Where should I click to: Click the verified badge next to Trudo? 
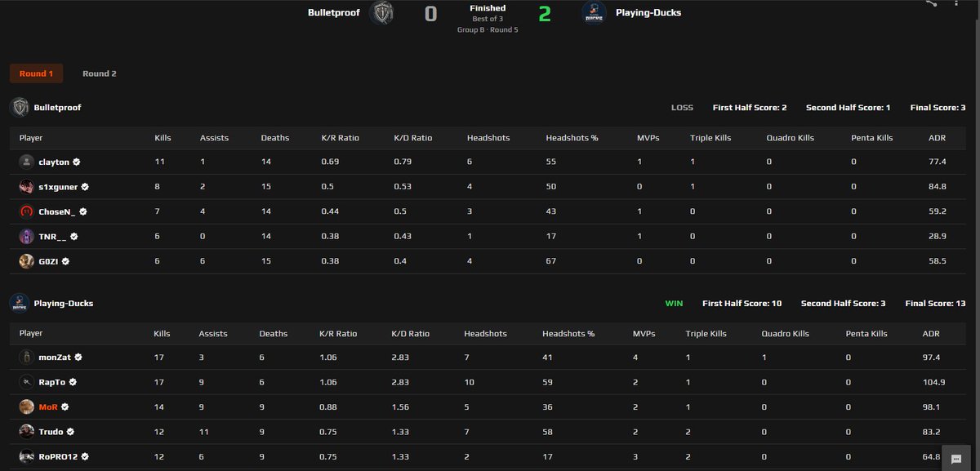point(71,432)
